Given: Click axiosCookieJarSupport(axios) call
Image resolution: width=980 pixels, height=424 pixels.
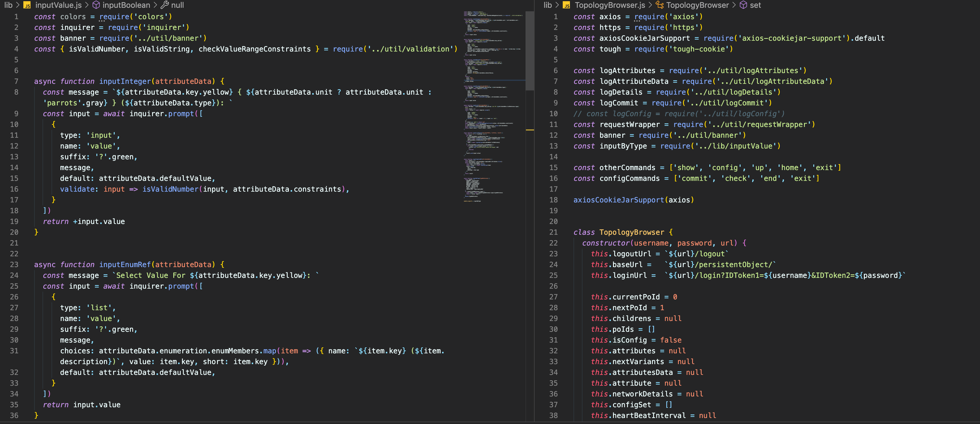Looking at the screenshot, I should point(634,200).
